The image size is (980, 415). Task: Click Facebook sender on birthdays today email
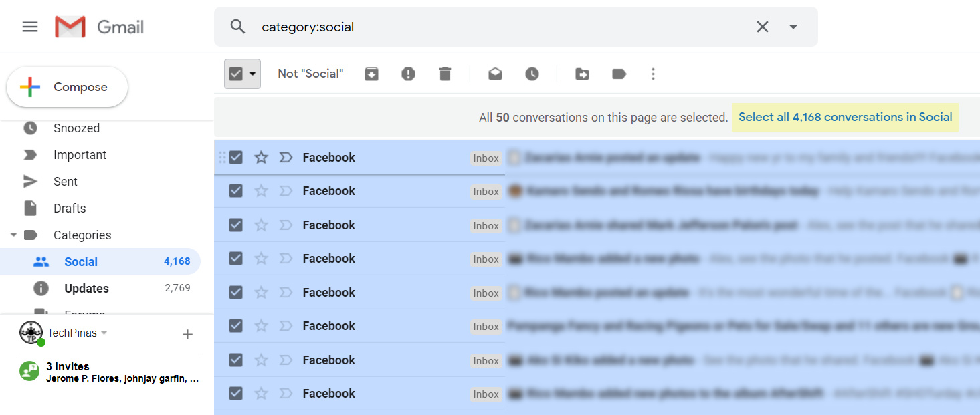tap(328, 191)
